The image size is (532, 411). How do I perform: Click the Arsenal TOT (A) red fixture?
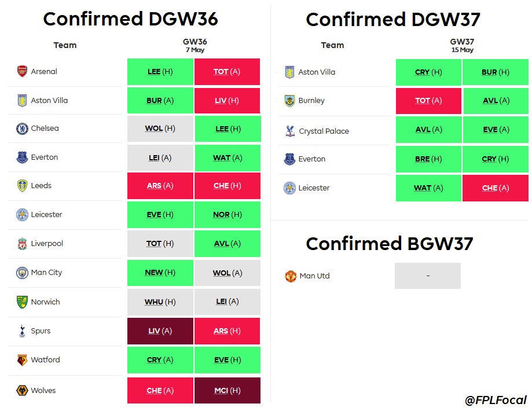click(x=227, y=72)
